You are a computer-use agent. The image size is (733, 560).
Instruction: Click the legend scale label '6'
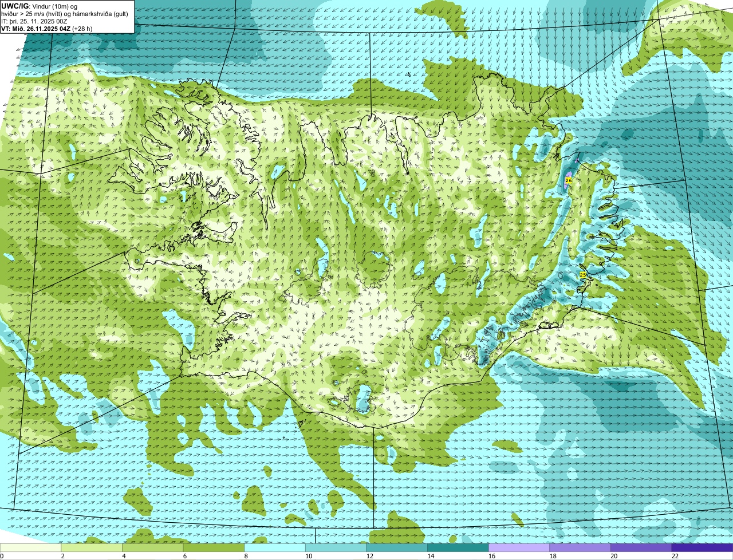pyautogui.click(x=185, y=556)
